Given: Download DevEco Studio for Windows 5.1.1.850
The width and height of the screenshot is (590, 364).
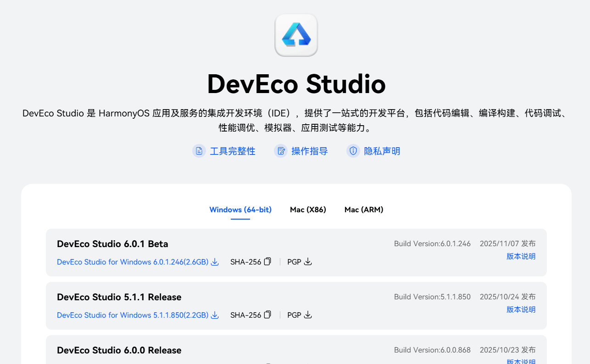Looking at the screenshot, I should pos(133,315).
